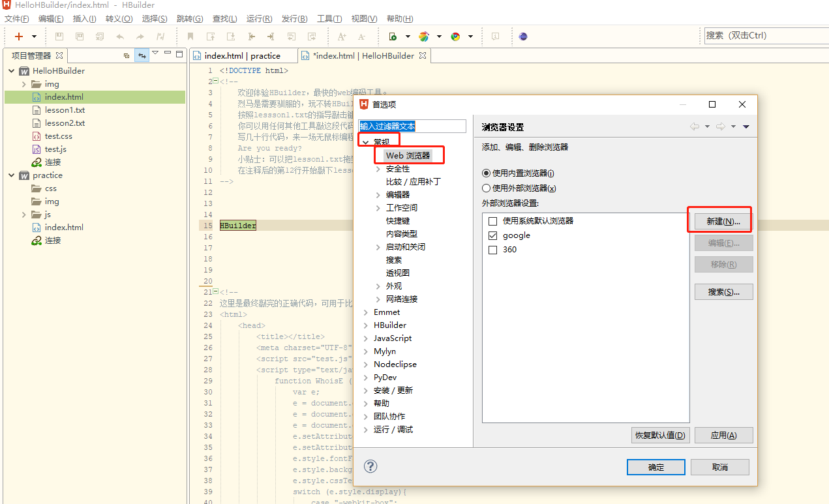The width and height of the screenshot is (829, 504).
Task: Open the 帮助(H) menu
Action: click(x=400, y=19)
